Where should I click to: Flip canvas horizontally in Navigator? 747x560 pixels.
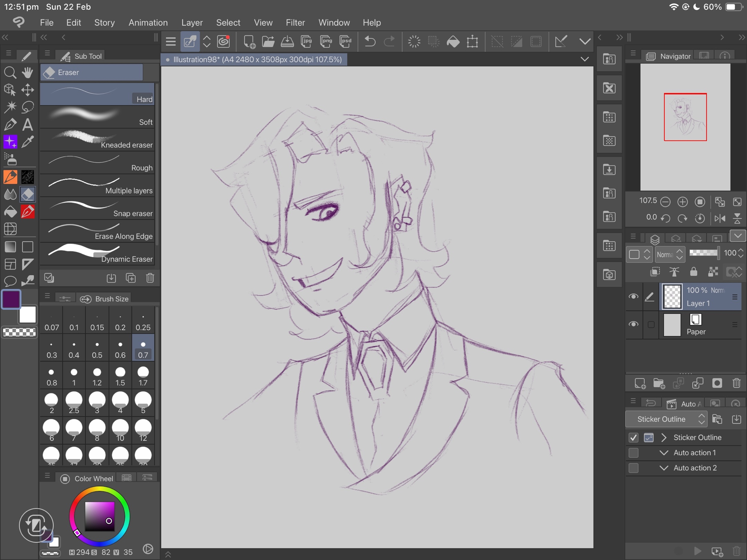(720, 218)
